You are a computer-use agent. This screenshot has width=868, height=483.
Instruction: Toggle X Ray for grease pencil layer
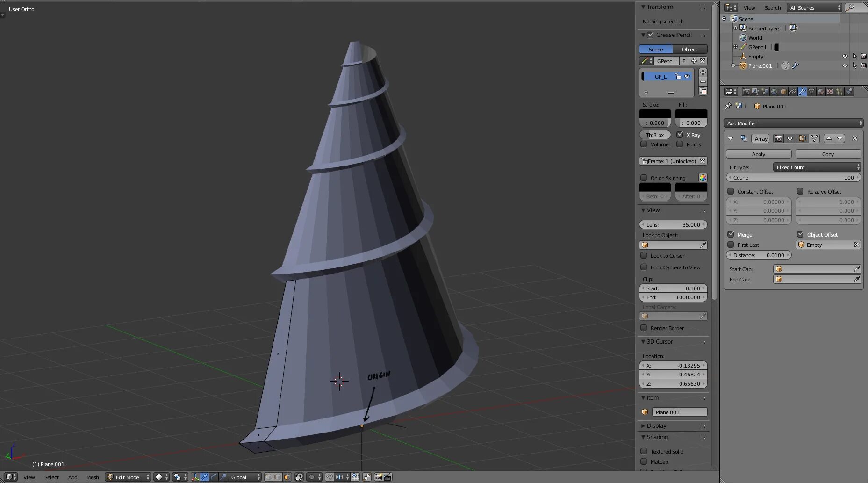tap(680, 135)
